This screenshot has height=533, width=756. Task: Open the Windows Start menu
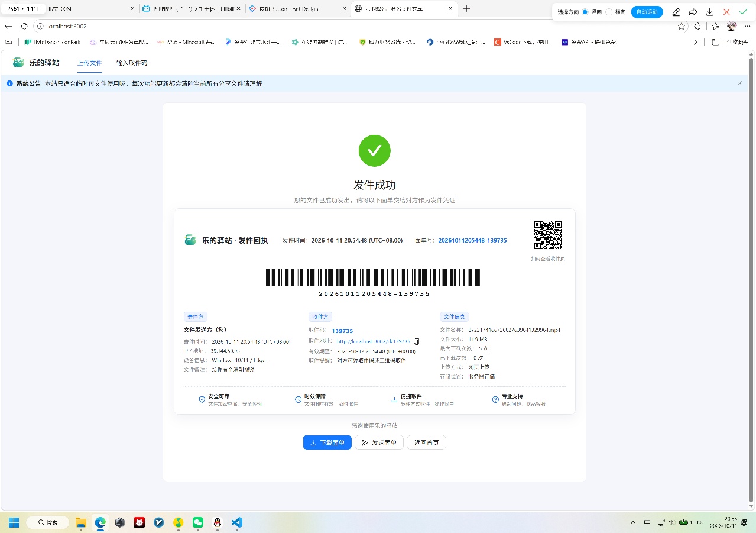pyautogui.click(x=14, y=522)
